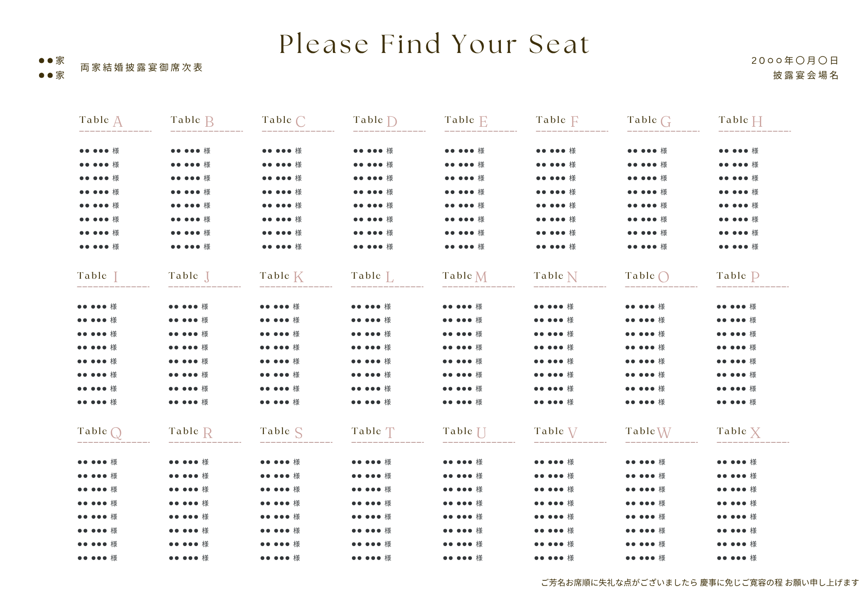
Task: Click the Table M heading text
Action: click(x=465, y=277)
